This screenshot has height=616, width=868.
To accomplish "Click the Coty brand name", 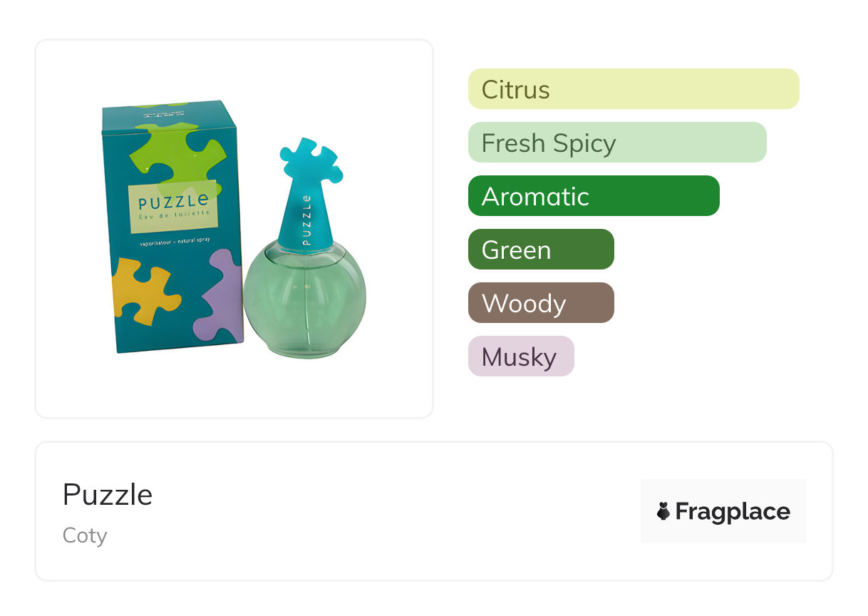I will [x=85, y=535].
